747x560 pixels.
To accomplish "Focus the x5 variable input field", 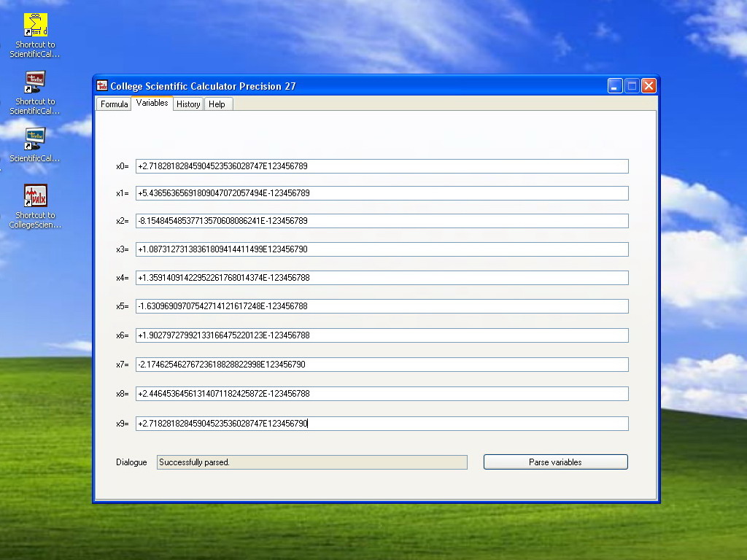I will click(382, 306).
